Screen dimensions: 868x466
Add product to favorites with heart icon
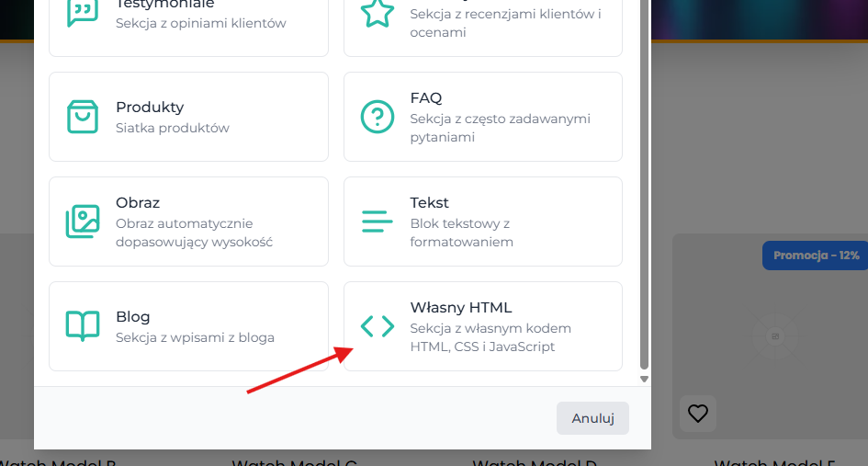697,414
